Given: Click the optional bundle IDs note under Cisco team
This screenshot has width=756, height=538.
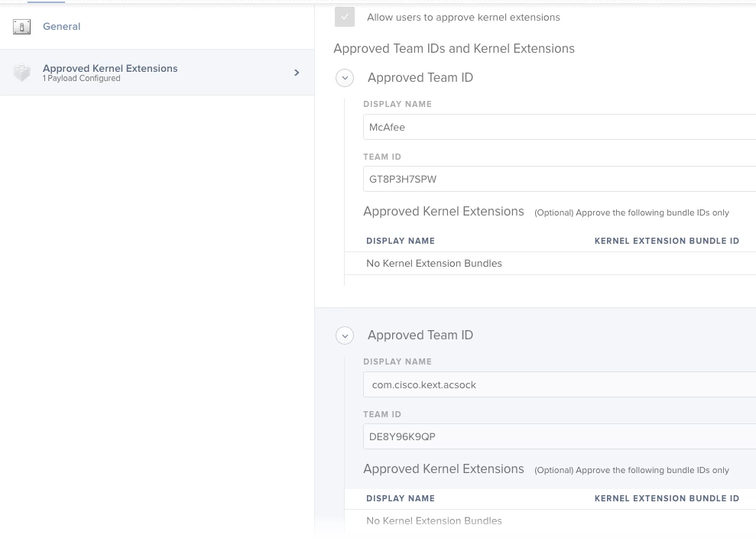Looking at the screenshot, I should tap(631, 470).
